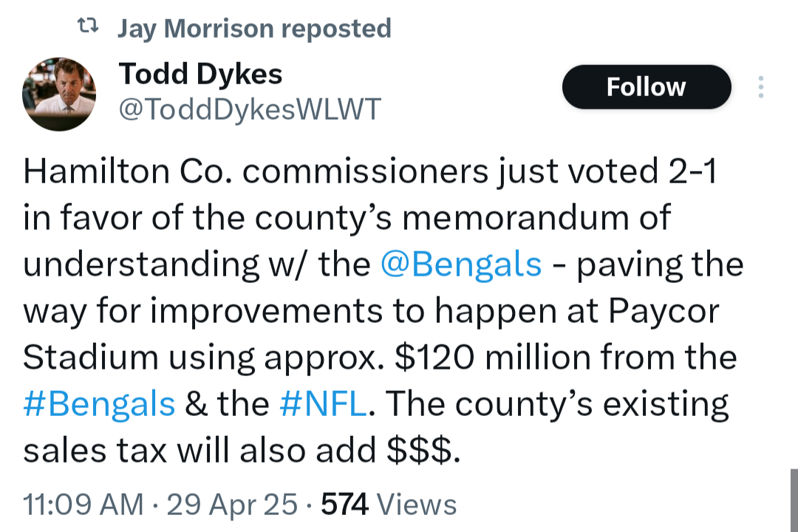This screenshot has height=532, width=798.
Task: Open Jay Morrison's profile from repost label
Action: tap(196, 28)
